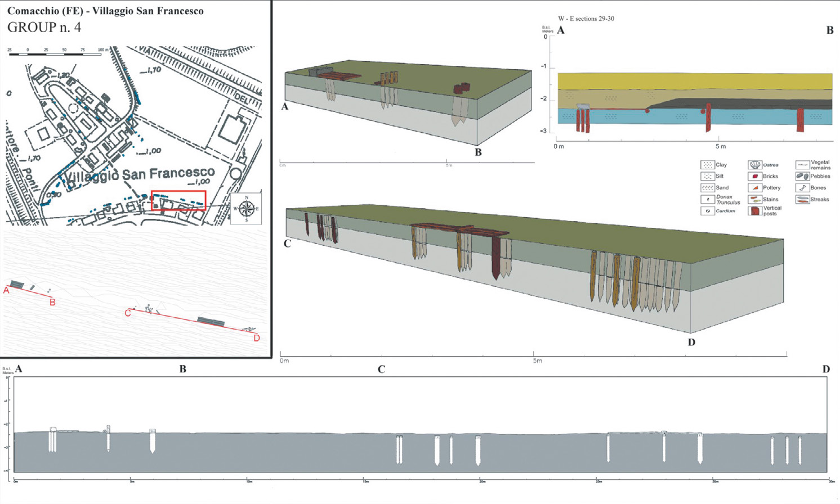Image resolution: width=840 pixels, height=504 pixels.
Task: Click the Sand pattern symbol in the legend
Action: click(x=707, y=187)
